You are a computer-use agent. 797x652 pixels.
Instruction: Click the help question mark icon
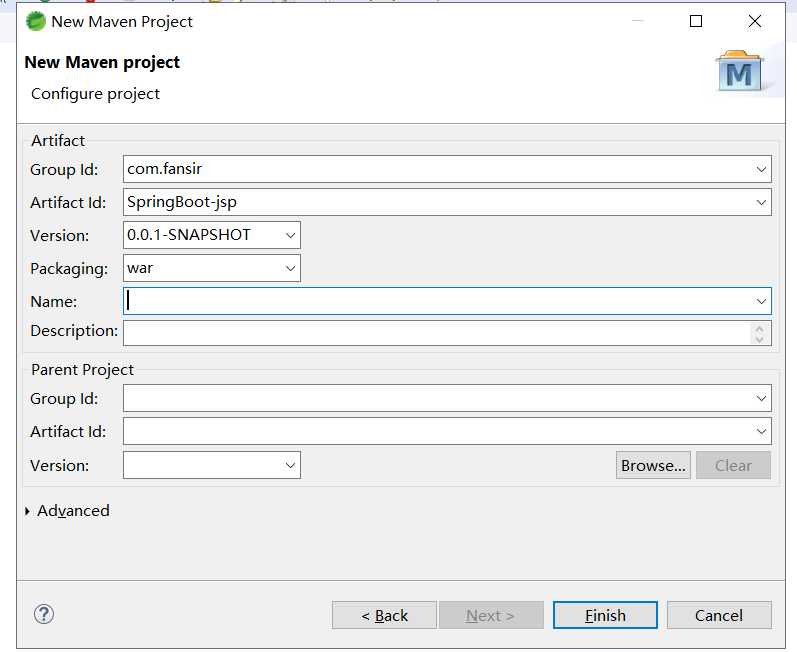coord(44,614)
